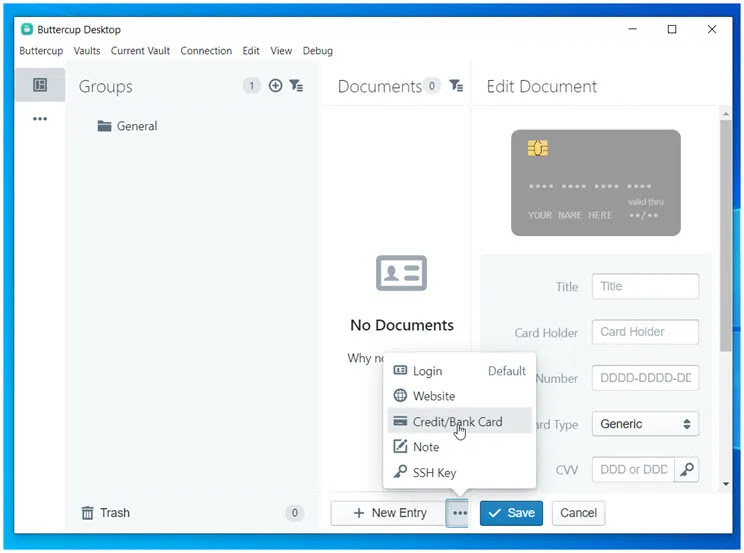744x553 pixels.
Task: Reveal CVV with the key icon
Action: tap(687, 469)
